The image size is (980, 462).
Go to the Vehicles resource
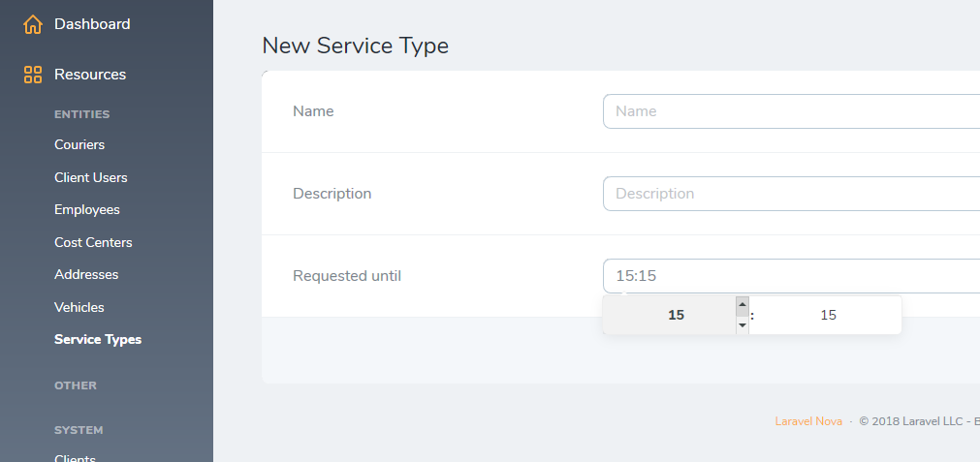pos(79,308)
